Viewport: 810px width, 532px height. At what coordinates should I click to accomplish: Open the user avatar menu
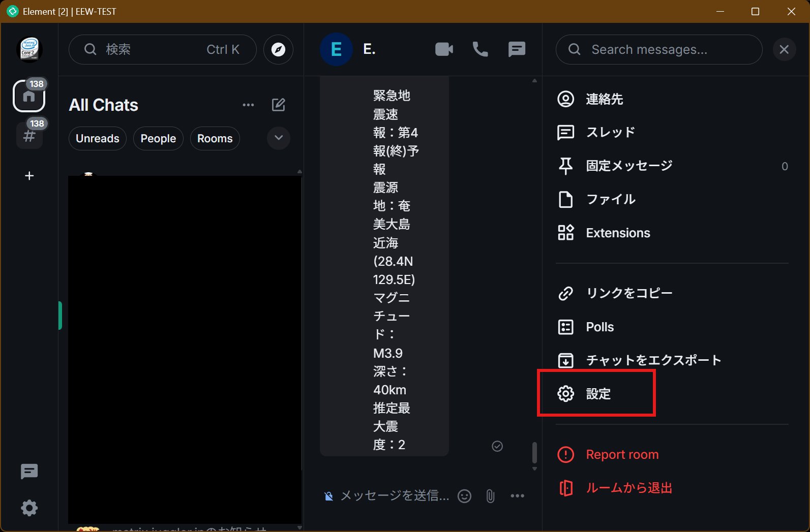pyautogui.click(x=29, y=49)
